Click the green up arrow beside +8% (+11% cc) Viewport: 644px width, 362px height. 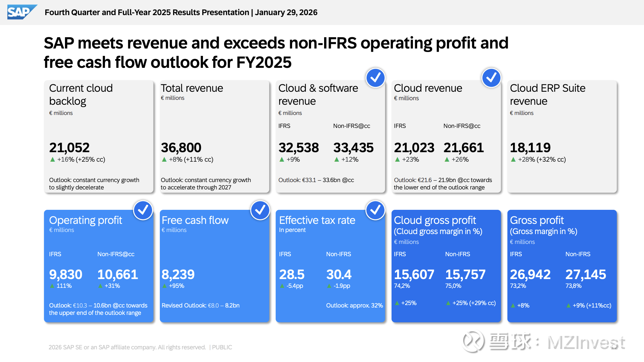click(x=164, y=160)
